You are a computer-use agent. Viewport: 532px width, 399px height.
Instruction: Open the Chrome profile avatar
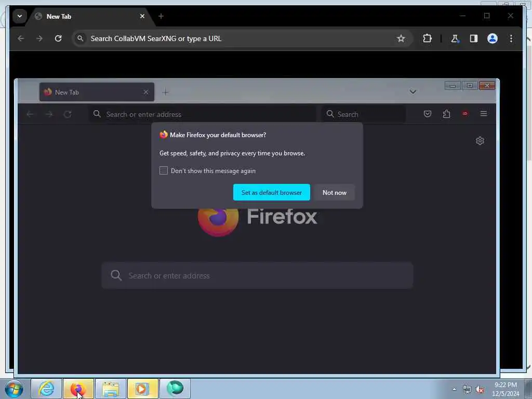[493, 38]
